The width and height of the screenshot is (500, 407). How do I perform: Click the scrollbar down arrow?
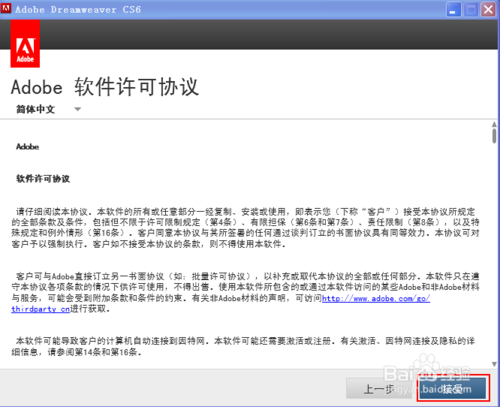494,364
